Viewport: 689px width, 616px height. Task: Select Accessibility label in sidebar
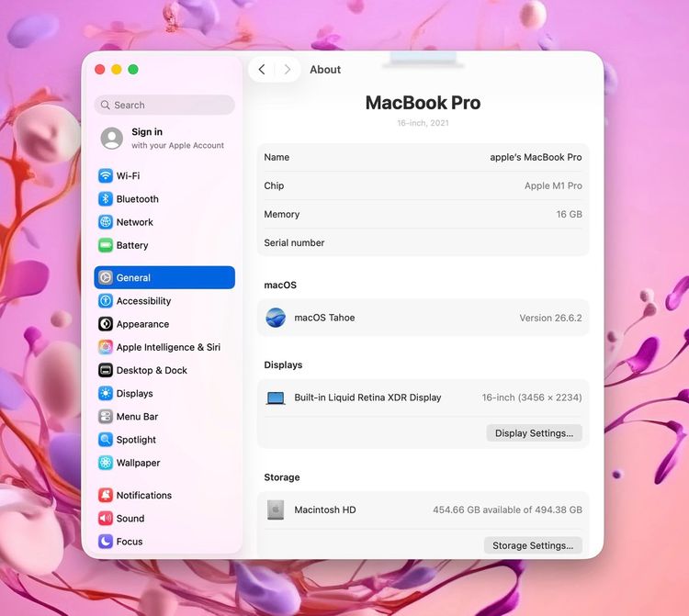[143, 301]
